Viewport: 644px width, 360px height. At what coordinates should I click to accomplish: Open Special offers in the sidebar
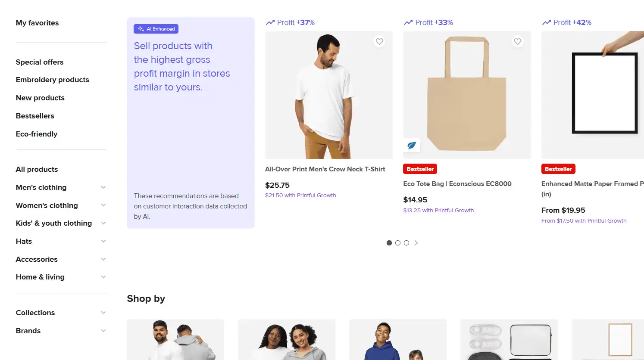40,62
